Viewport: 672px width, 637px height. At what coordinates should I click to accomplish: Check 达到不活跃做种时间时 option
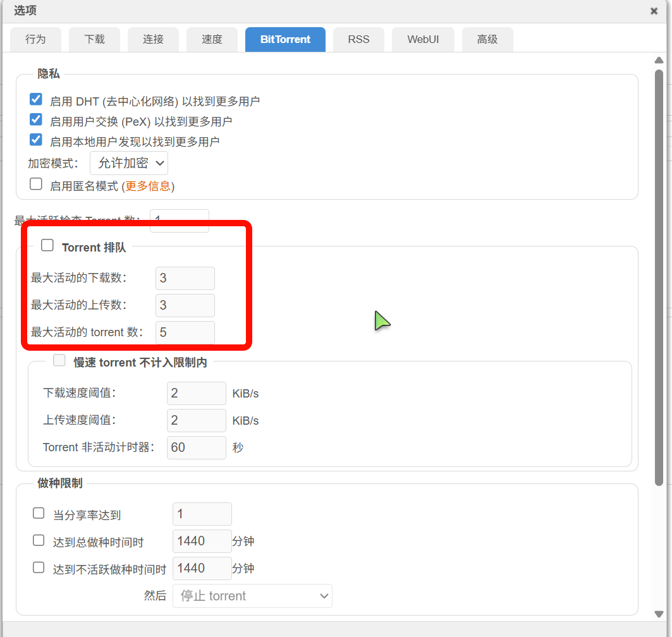[x=39, y=567]
